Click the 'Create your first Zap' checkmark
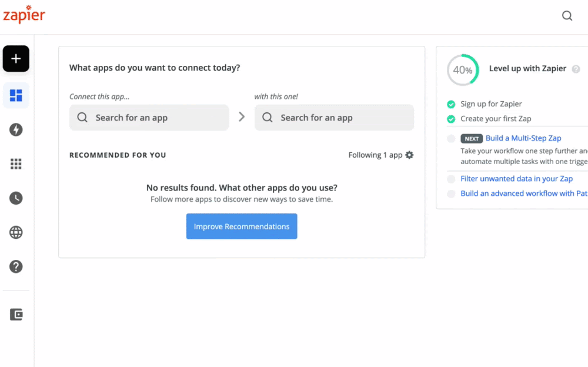Image resolution: width=588 pixels, height=367 pixels. pyautogui.click(x=451, y=119)
